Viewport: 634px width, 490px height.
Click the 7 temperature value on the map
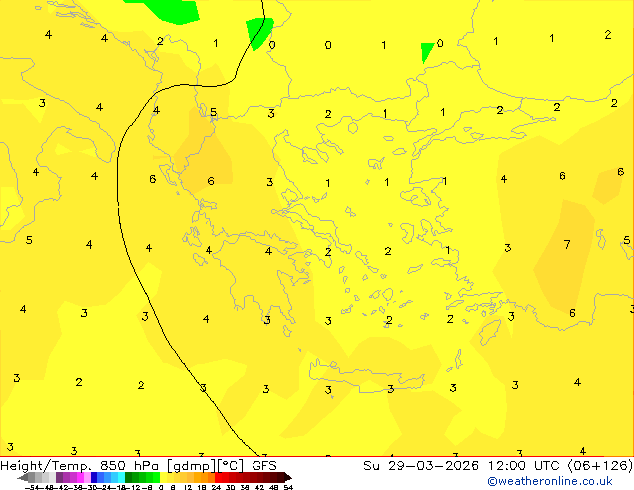click(567, 244)
